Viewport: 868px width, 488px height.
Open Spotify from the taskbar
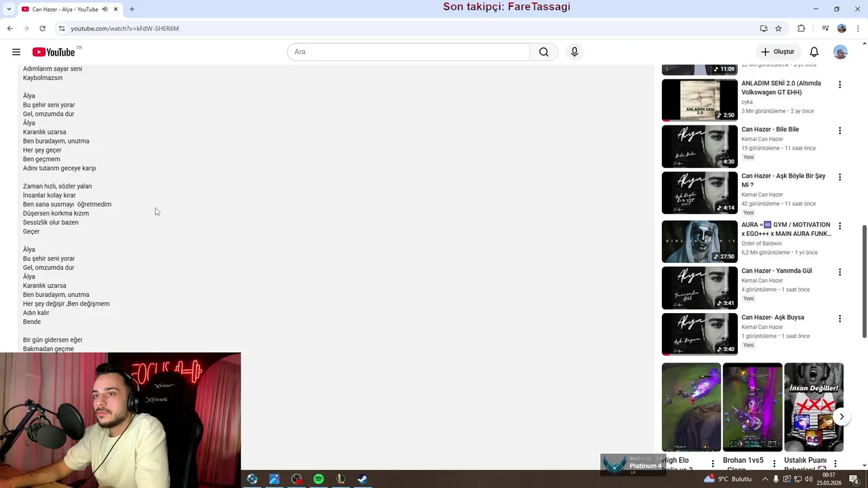point(319,479)
